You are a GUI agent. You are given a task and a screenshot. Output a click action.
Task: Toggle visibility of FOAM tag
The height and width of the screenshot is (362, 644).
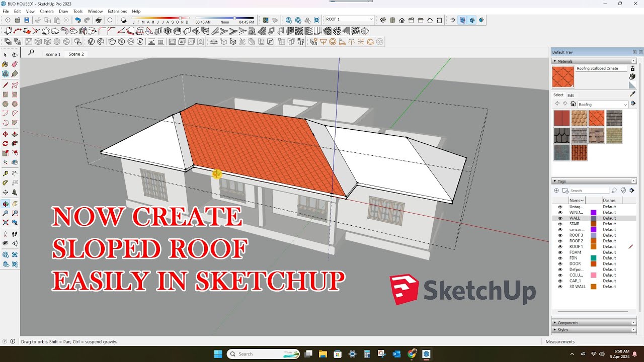pos(559,252)
